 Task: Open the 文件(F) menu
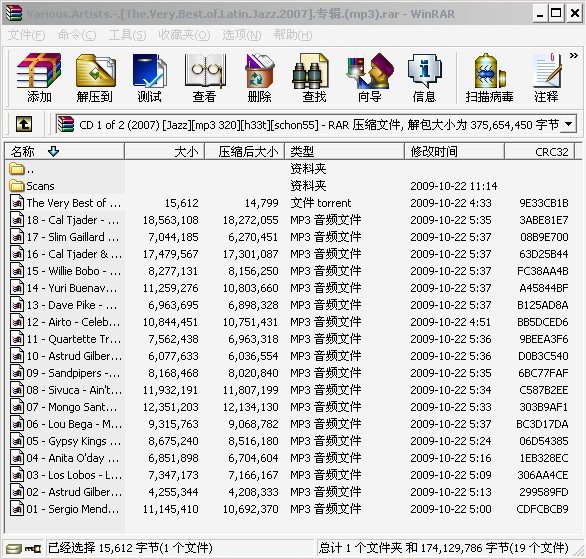coord(27,35)
